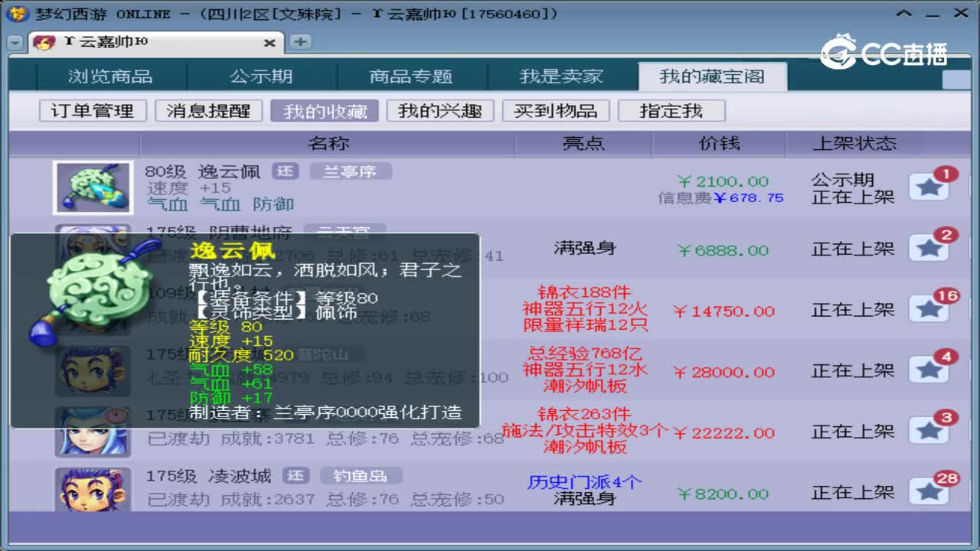Toggle favorite star on ¥6888.00 row
The image size is (980, 551).
tap(929, 248)
